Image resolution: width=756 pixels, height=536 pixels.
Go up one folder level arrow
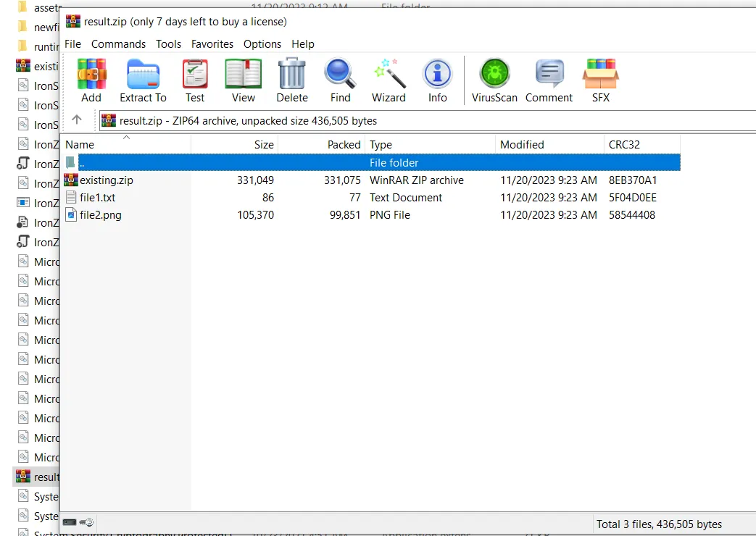tap(77, 120)
